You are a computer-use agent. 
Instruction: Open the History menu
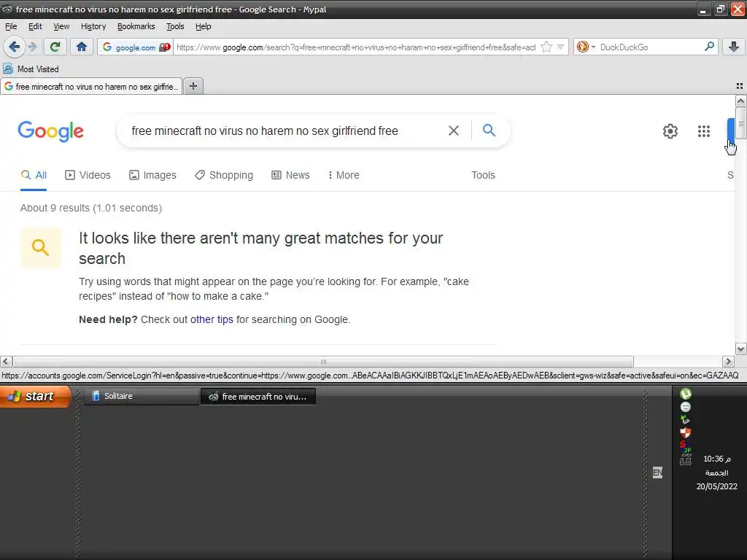tap(93, 26)
